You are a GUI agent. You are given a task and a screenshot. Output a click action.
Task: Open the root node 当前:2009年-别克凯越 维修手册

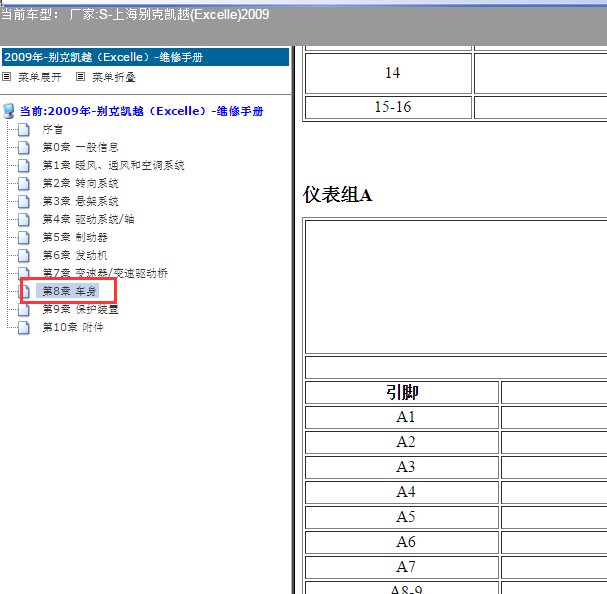click(x=141, y=112)
